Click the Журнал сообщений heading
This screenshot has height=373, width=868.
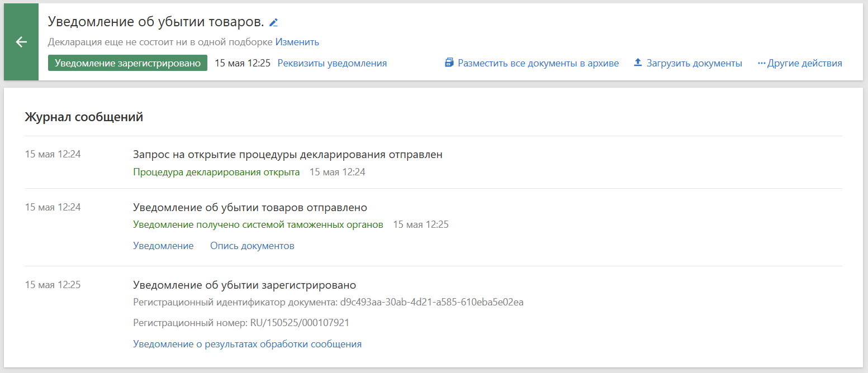point(84,117)
